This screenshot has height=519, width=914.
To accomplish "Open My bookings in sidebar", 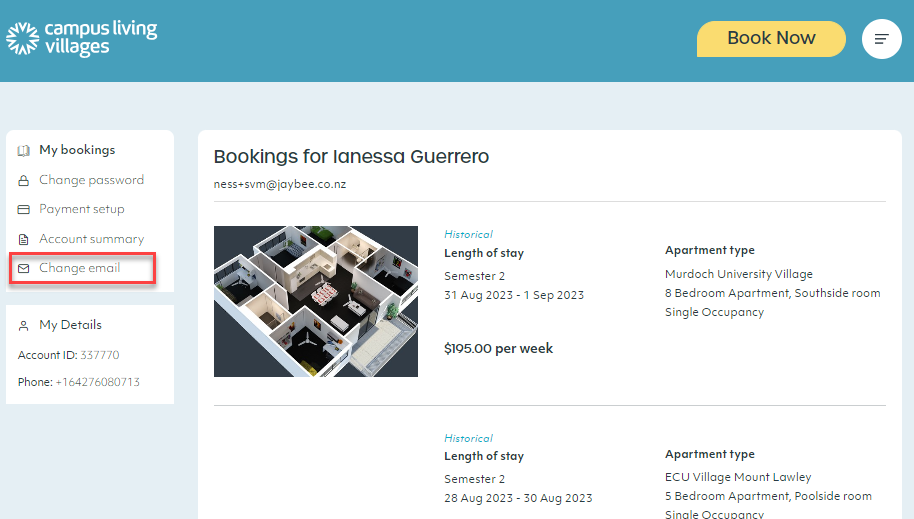I will click(77, 150).
